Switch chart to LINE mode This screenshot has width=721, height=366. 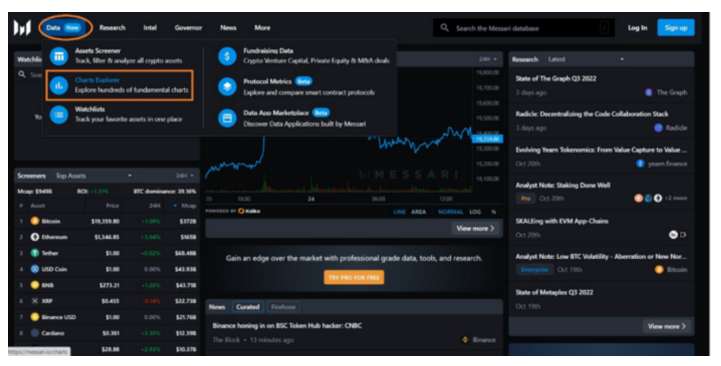point(400,212)
